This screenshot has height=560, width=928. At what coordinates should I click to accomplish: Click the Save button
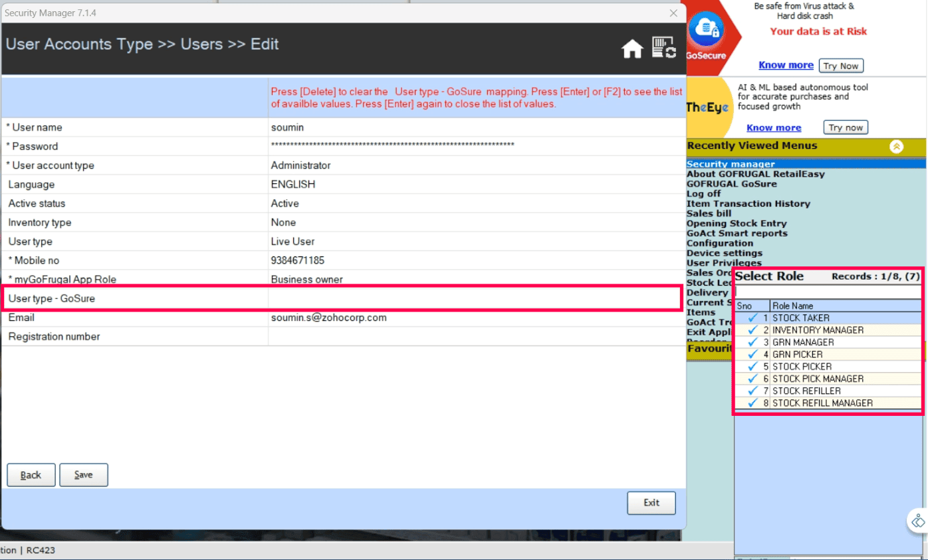84,475
